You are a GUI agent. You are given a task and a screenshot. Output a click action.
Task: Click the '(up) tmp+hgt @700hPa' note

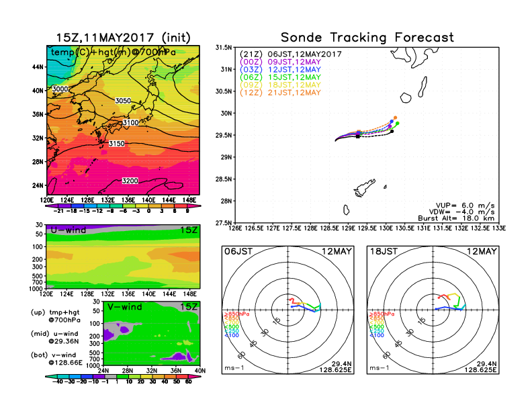point(56,316)
